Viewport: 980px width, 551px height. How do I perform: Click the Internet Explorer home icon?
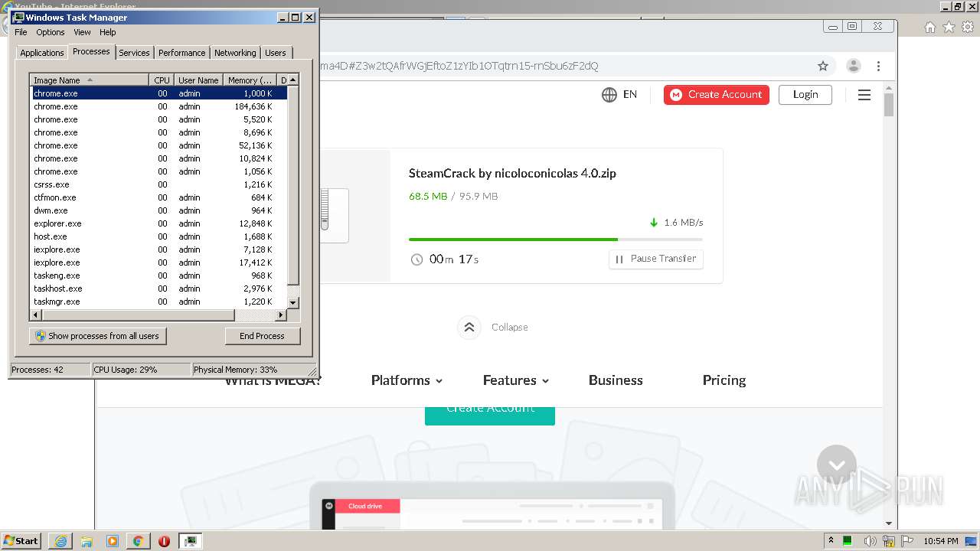click(x=929, y=28)
